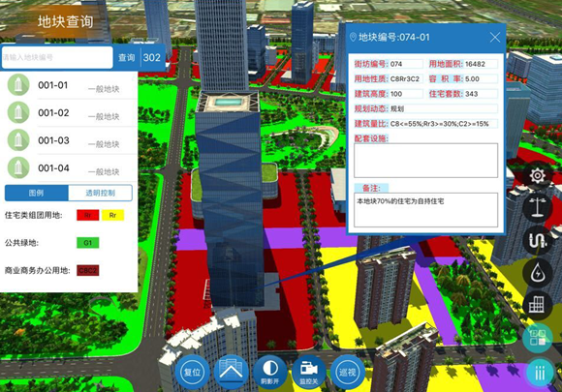Viewport: 562px width, 392px height.
Task: Click the building roof home icon
Action: [x=232, y=372]
